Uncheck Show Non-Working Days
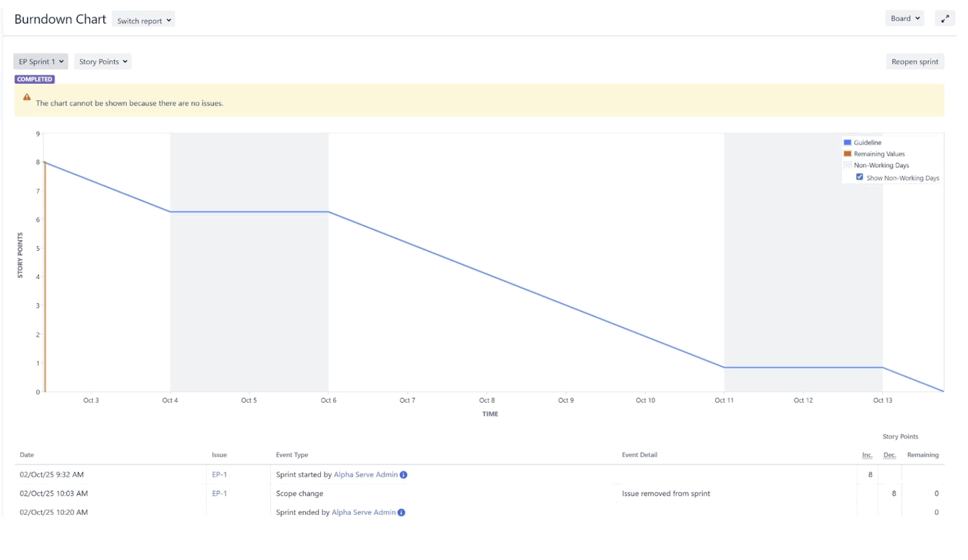Viewport: 968px width, 560px height. click(x=860, y=177)
